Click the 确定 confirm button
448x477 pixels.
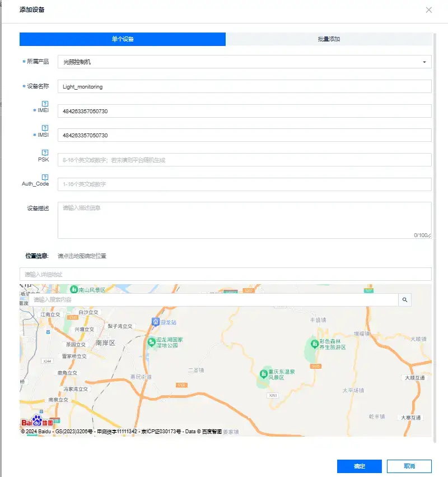point(358,466)
